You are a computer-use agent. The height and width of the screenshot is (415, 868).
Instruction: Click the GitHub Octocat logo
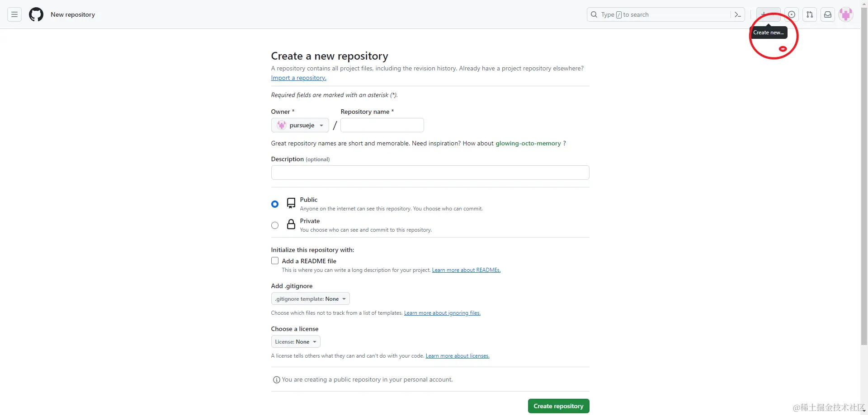pos(36,14)
